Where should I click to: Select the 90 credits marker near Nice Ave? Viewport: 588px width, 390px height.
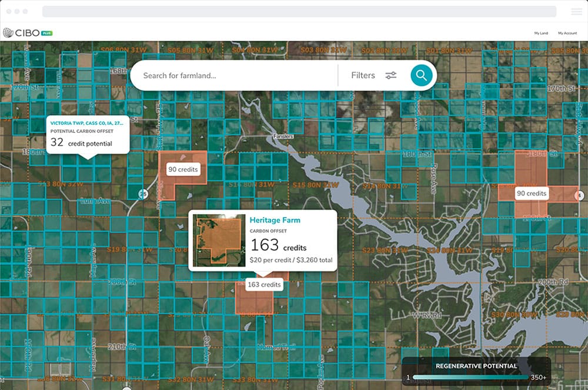pyautogui.click(x=183, y=169)
